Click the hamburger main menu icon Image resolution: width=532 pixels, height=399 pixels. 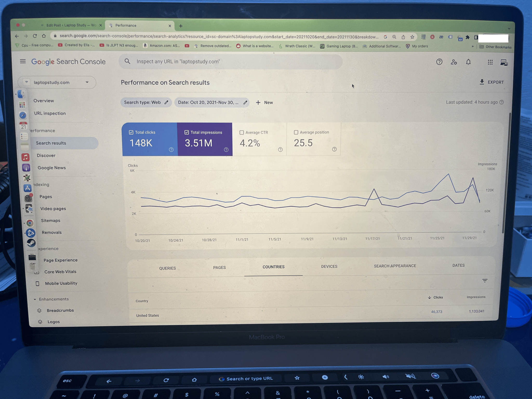coord(23,62)
